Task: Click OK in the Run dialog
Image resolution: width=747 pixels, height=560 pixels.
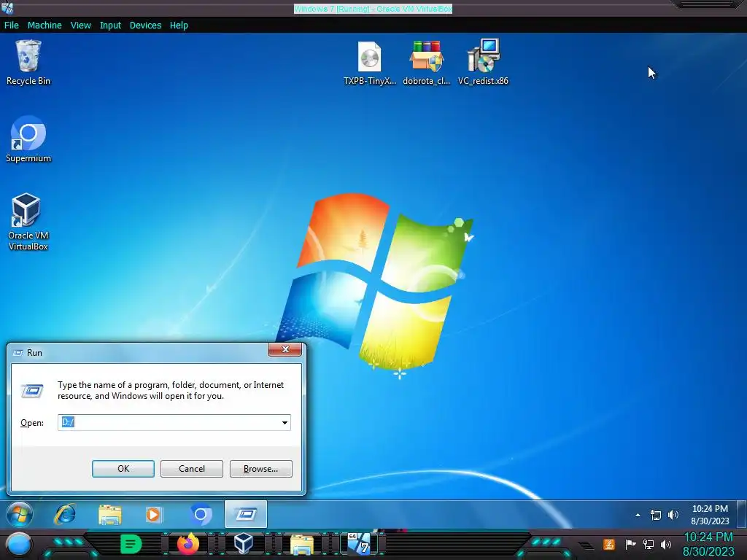Action: [x=123, y=469]
